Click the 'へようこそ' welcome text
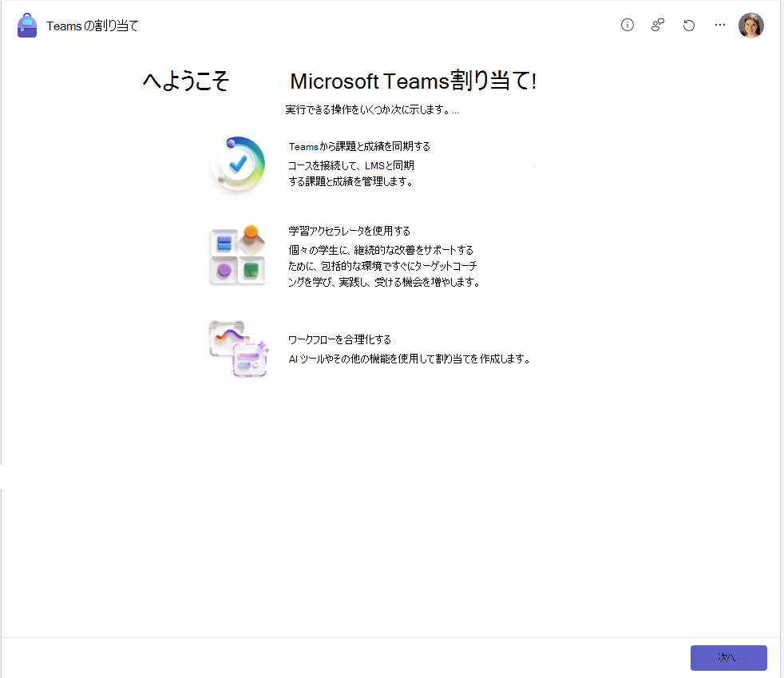This screenshot has height=678, width=784. tap(185, 81)
